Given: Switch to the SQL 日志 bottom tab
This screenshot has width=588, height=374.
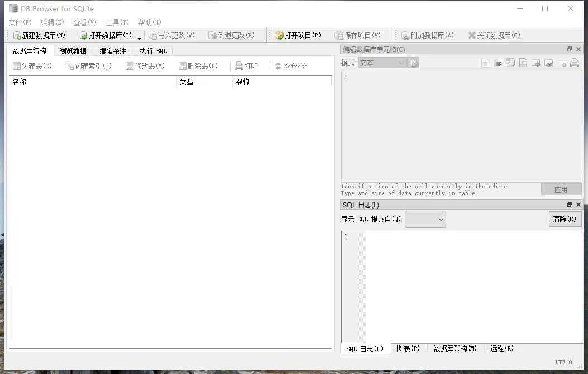Looking at the screenshot, I should point(365,349).
